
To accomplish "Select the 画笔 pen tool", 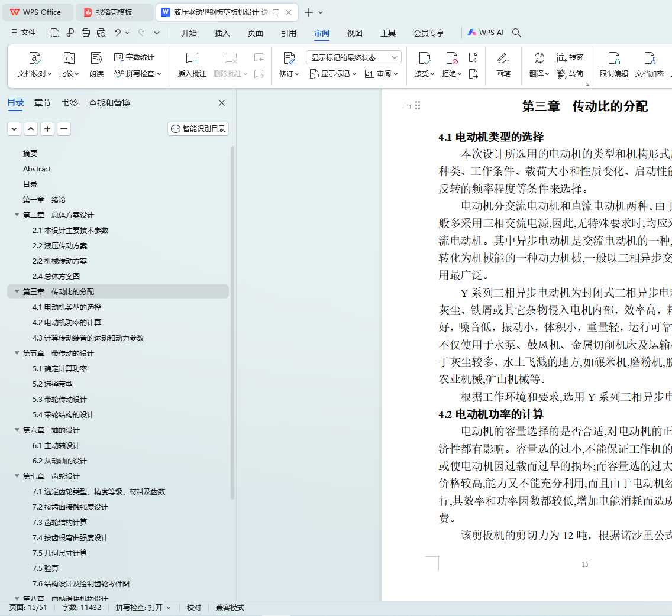I will (x=503, y=64).
